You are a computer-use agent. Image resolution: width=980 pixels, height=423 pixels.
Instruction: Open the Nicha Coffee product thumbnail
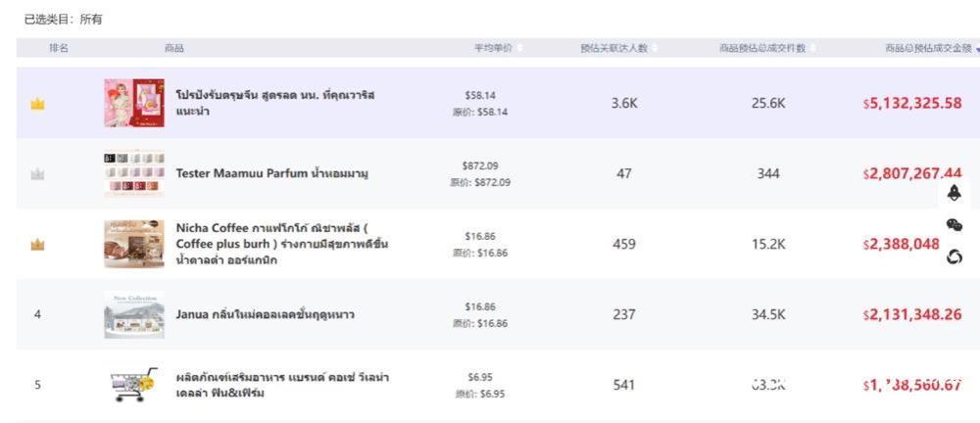(x=134, y=245)
